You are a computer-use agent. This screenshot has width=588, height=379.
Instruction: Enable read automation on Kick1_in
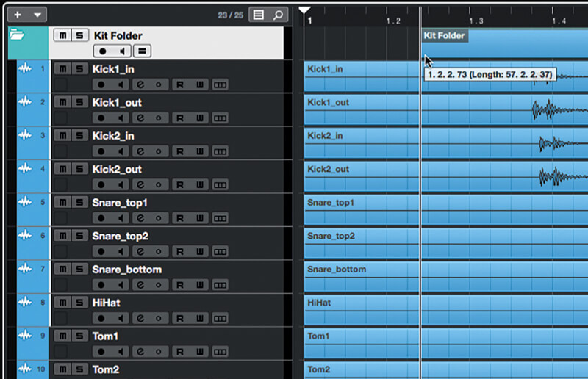tap(180, 84)
